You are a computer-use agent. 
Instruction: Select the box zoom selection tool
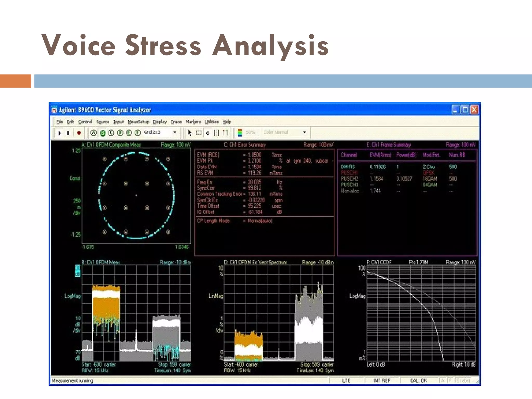tap(199, 133)
